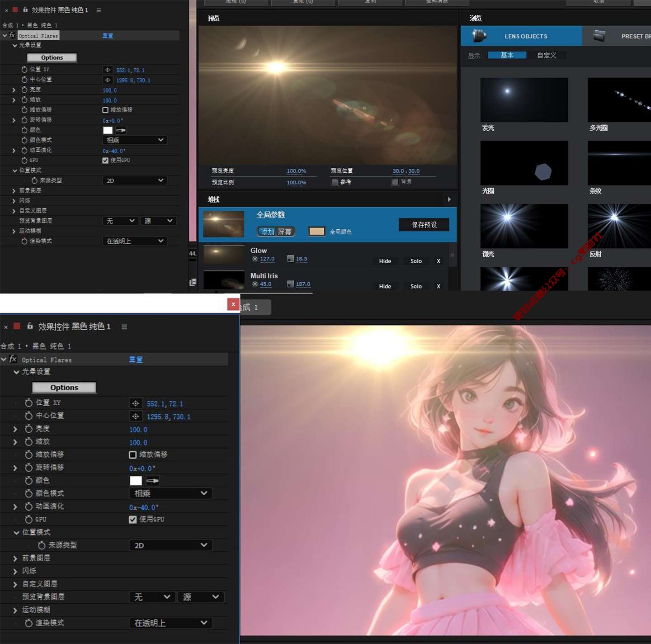Click the stopwatch icon for 渲染模式
This screenshot has width=651, height=644.
tap(28, 623)
